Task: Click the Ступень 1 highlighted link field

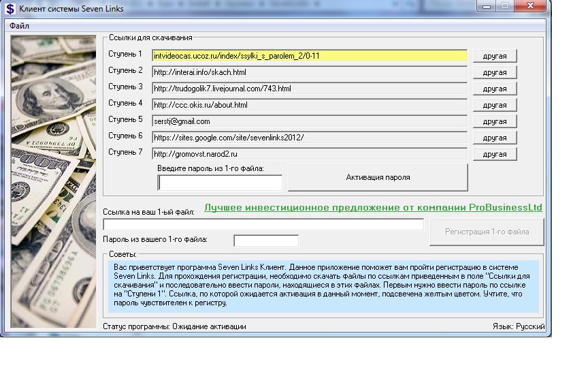Action: (310, 56)
